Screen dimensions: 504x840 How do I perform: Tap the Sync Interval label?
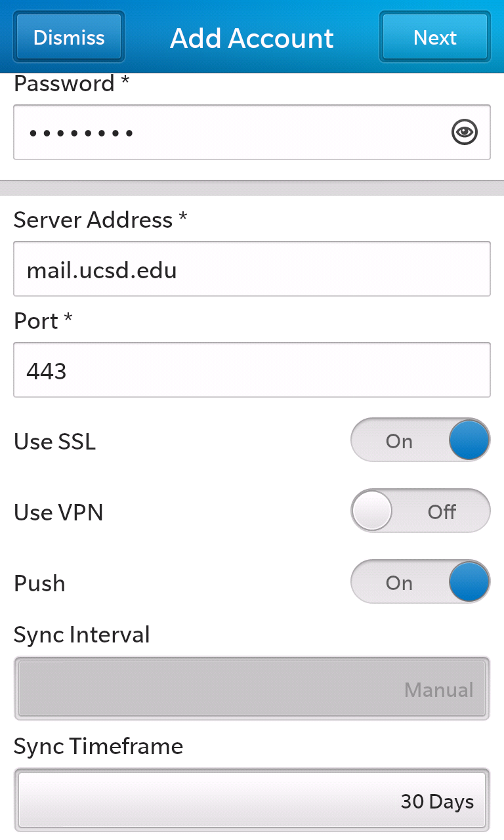[x=82, y=635]
